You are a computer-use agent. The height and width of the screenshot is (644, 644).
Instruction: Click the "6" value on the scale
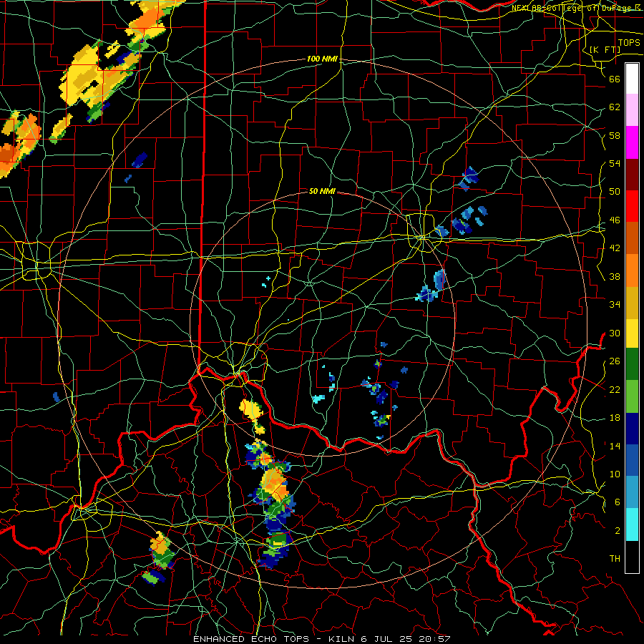pyautogui.click(x=618, y=502)
